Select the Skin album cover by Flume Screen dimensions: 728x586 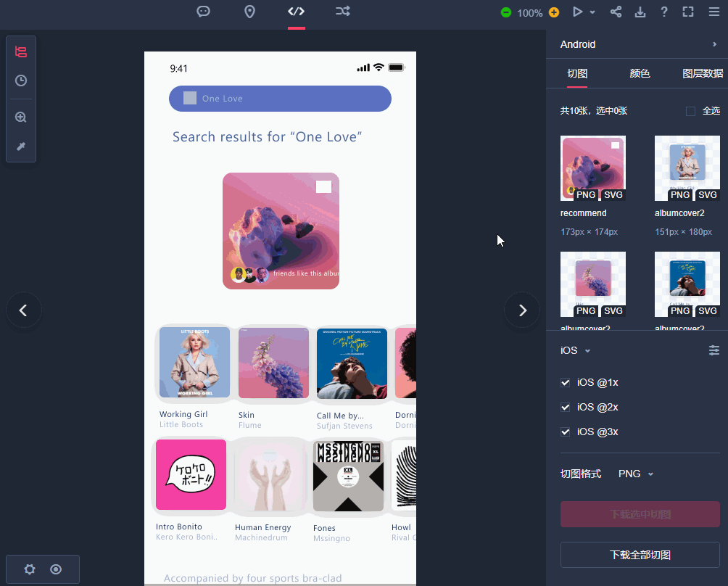273,363
